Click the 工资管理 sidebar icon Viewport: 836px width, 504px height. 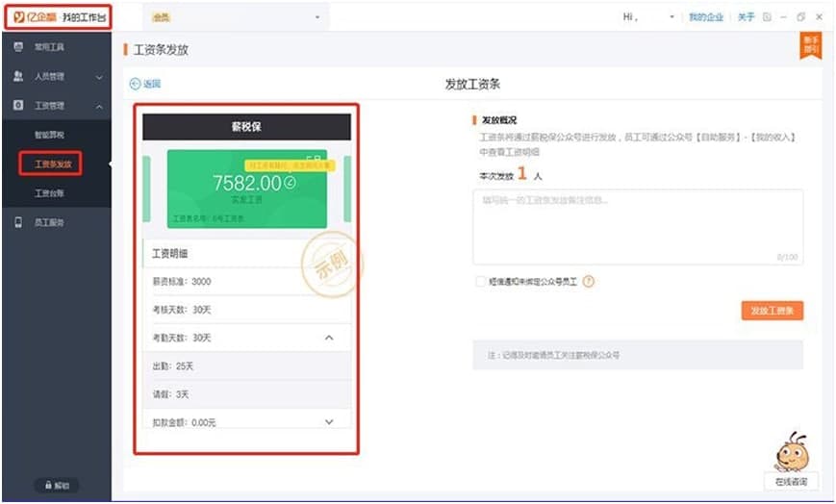pyautogui.click(x=18, y=105)
